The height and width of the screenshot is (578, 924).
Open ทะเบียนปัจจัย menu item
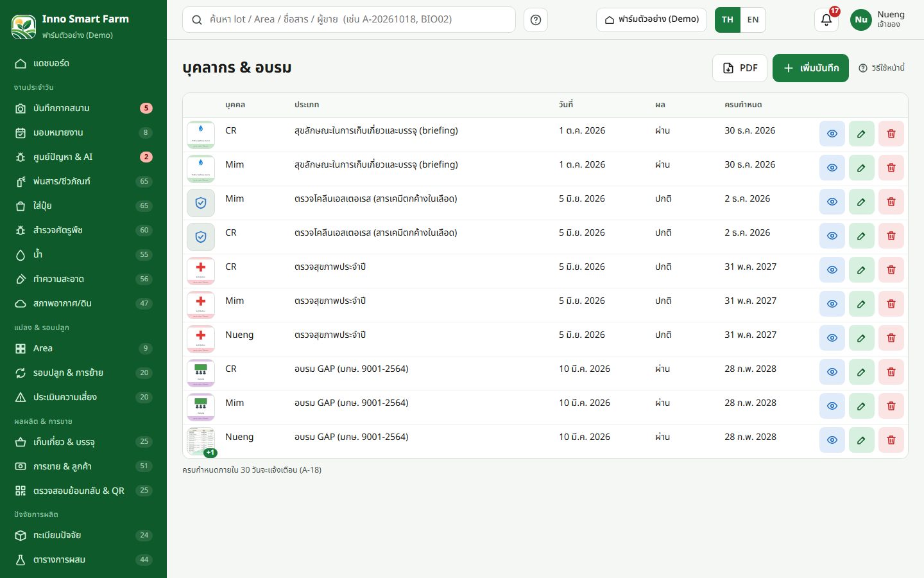(x=83, y=536)
